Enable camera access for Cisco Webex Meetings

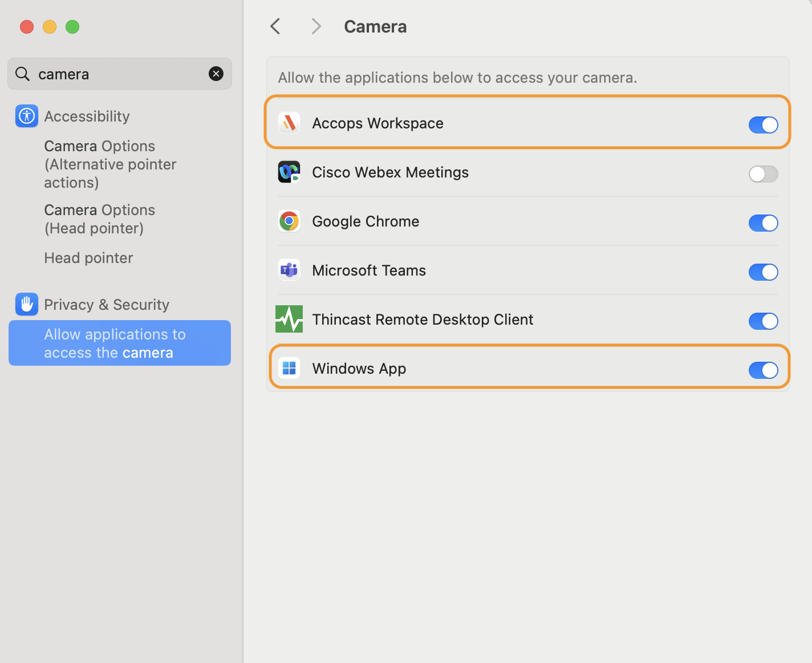point(763,174)
